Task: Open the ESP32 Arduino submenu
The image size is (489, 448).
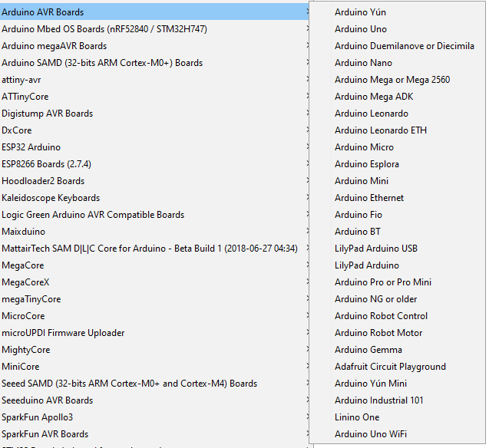Action: coord(155,147)
